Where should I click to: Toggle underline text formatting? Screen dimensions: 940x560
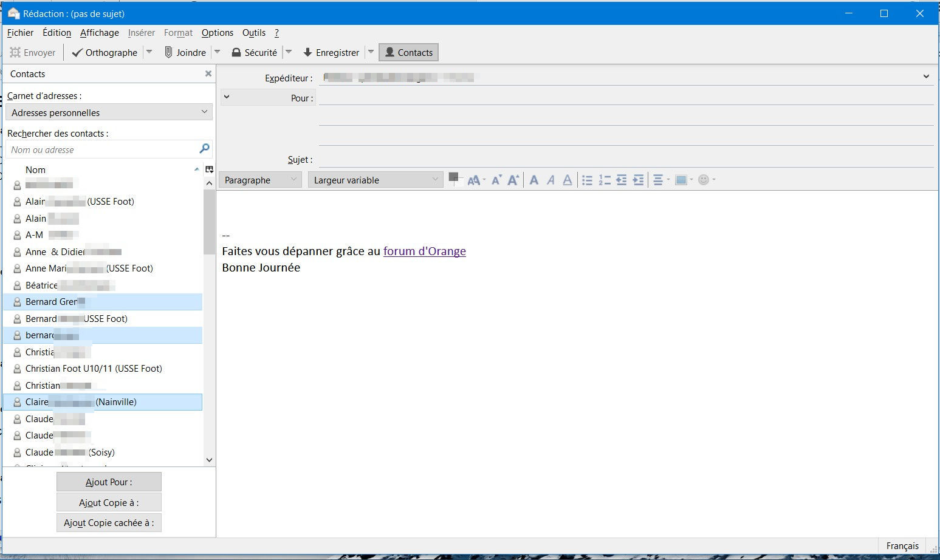[567, 180]
